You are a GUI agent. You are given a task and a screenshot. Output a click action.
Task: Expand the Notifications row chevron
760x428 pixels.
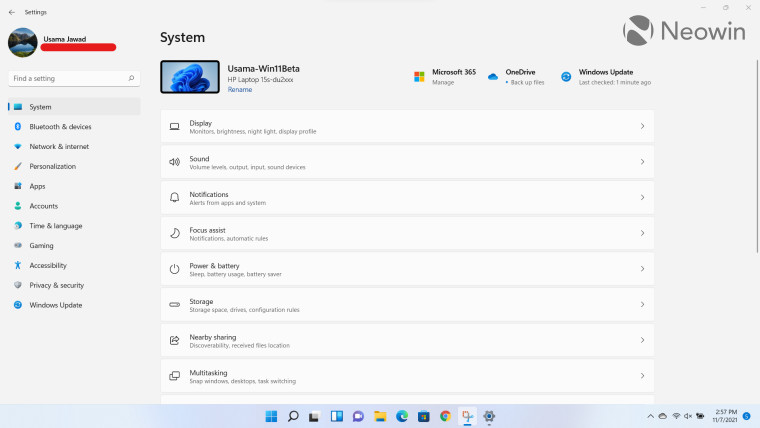coord(642,198)
